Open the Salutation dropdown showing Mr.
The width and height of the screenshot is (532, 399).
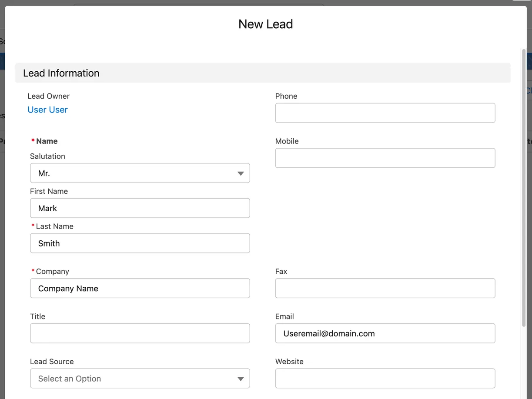(x=140, y=173)
